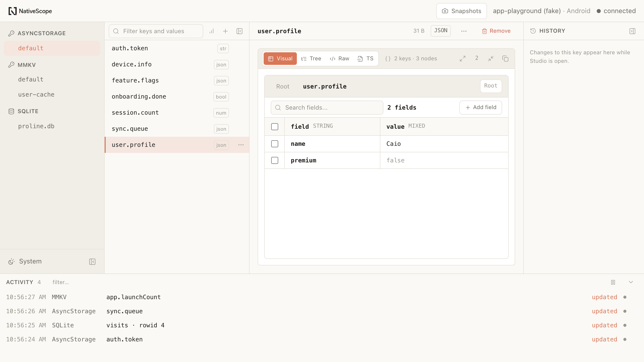Select AsyncStorage default store
644x362 pixels.
52,48
